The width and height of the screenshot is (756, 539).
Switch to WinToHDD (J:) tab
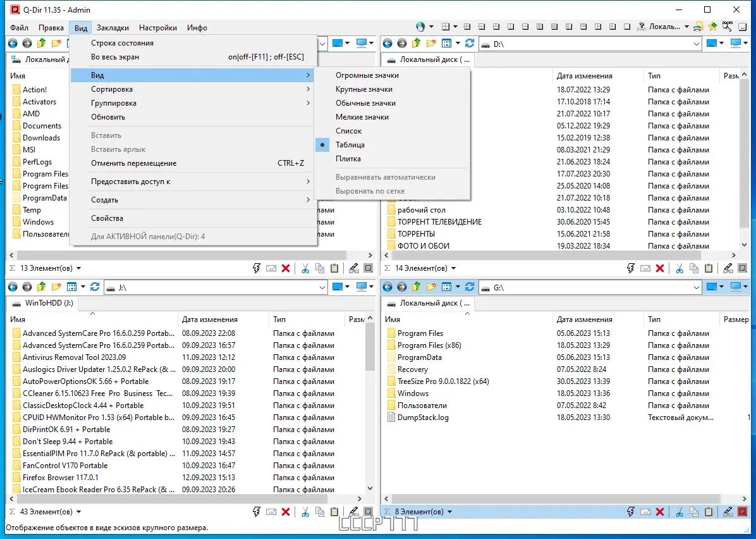(x=42, y=303)
